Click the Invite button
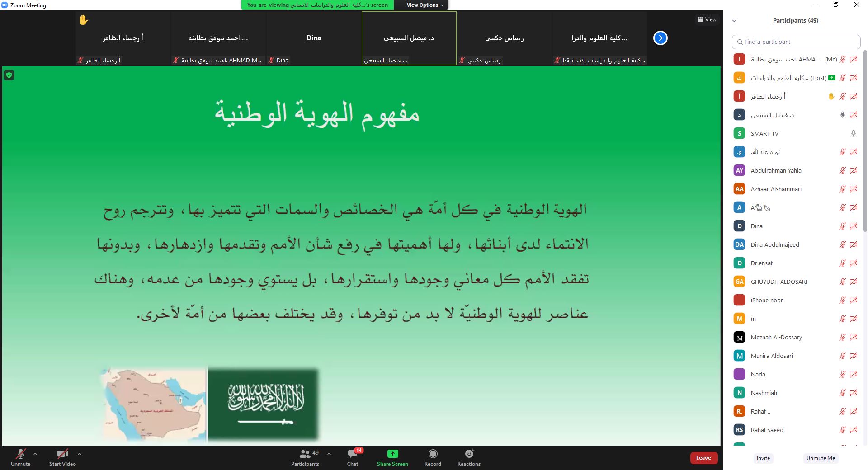 [763, 458]
